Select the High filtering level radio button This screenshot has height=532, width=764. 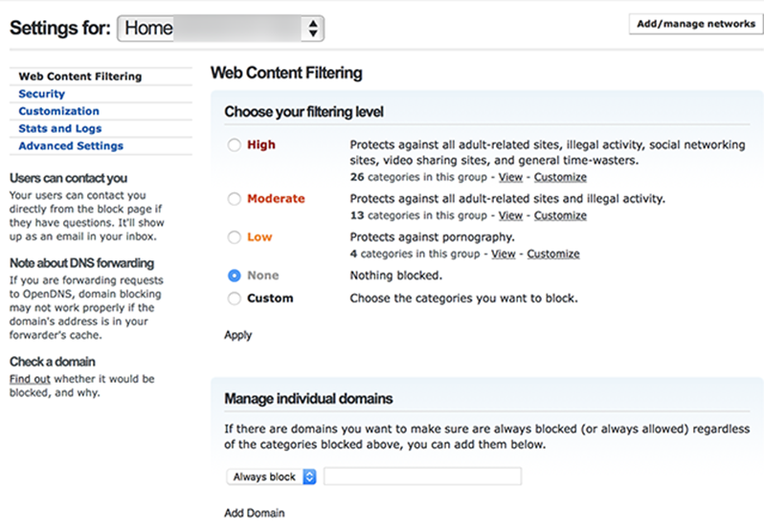point(235,145)
